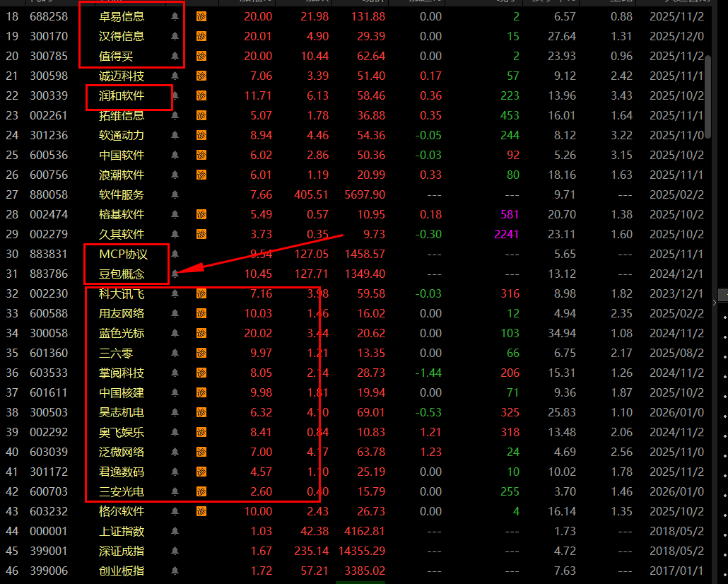This screenshot has height=584, width=728.
Task: Click the alert bell for 软件服务
Action: [175, 194]
